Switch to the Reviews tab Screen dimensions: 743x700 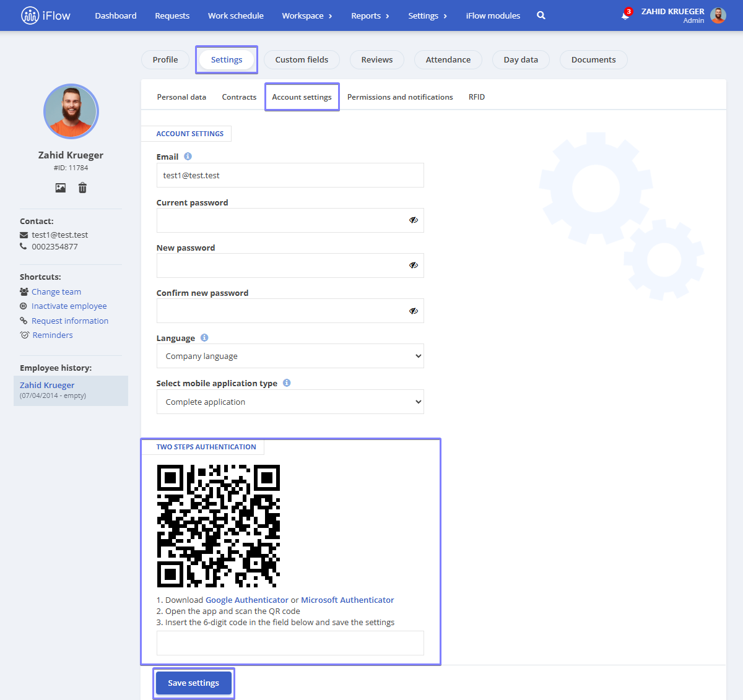pos(377,59)
